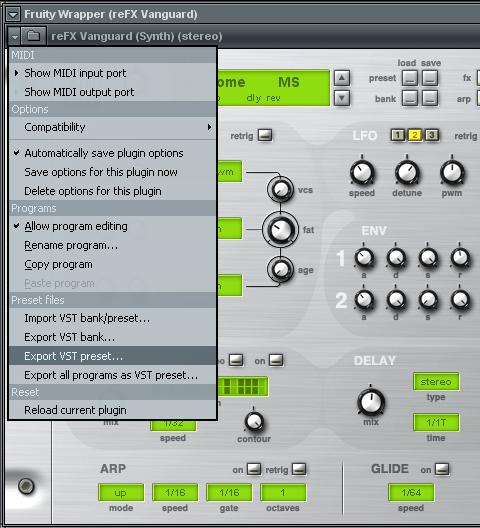480x528 pixels.
Task: Toggle Automatically save plugin options
Action: point(113,153)
